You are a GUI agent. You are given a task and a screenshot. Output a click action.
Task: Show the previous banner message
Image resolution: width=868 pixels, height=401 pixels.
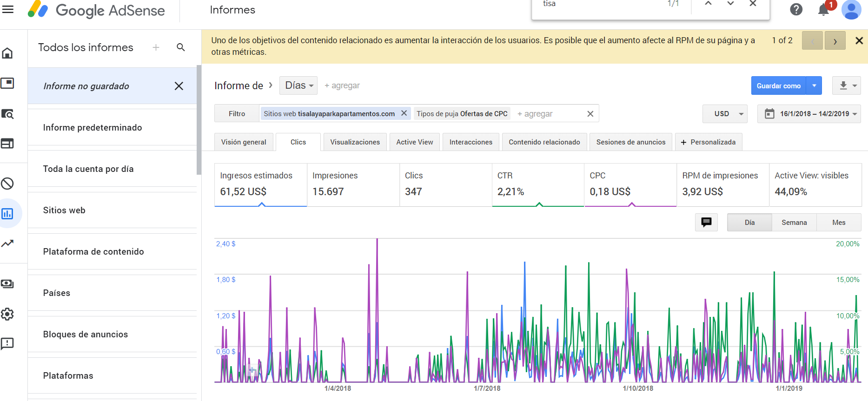(813, 41)
